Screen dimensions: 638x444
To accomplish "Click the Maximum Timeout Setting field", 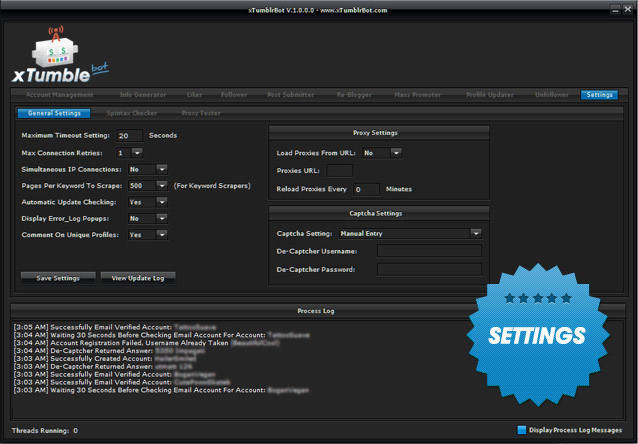I will (129, 136).
